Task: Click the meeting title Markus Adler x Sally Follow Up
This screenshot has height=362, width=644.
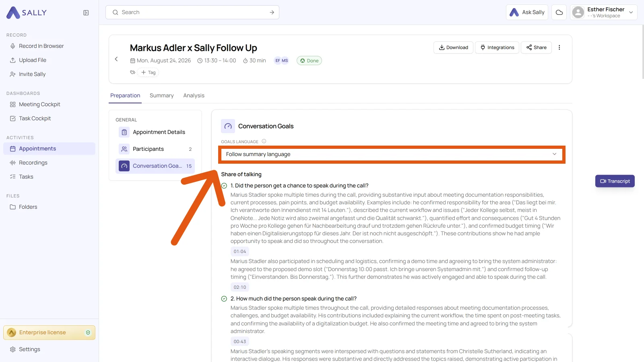Action: coord(193,48)
